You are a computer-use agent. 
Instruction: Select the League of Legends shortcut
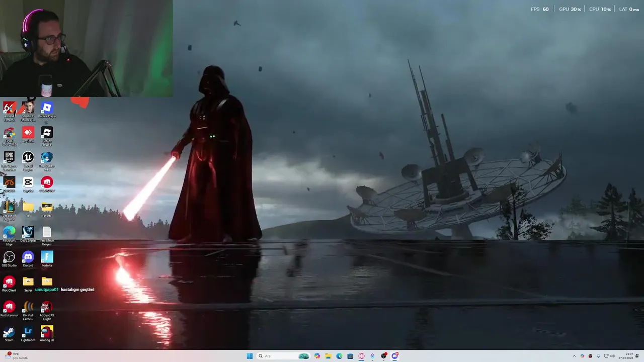point(9,211)
